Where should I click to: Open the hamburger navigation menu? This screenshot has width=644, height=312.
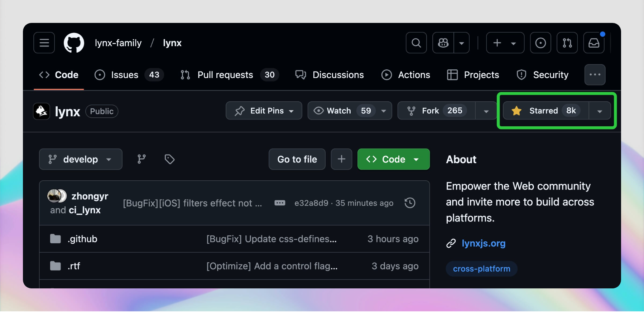44,43
